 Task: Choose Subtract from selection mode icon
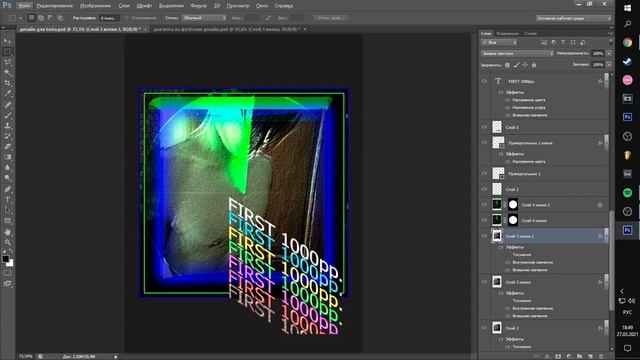(50, 18)
